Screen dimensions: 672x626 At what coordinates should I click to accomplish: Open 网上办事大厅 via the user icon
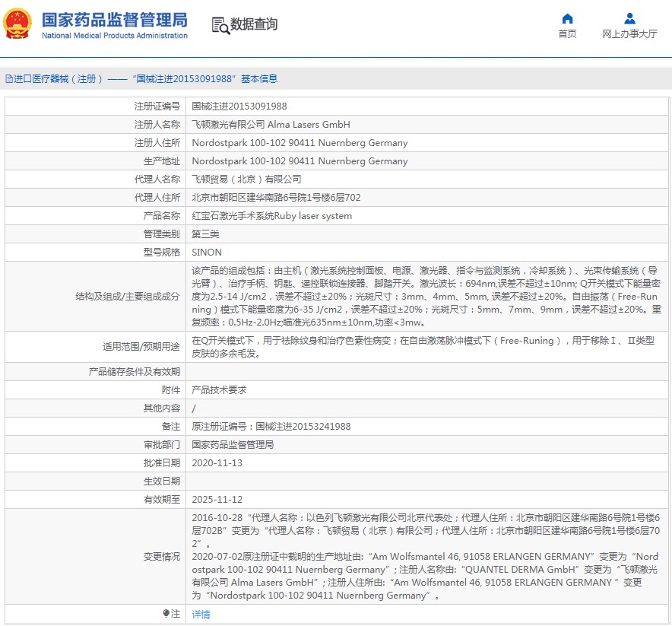[629, 18]
